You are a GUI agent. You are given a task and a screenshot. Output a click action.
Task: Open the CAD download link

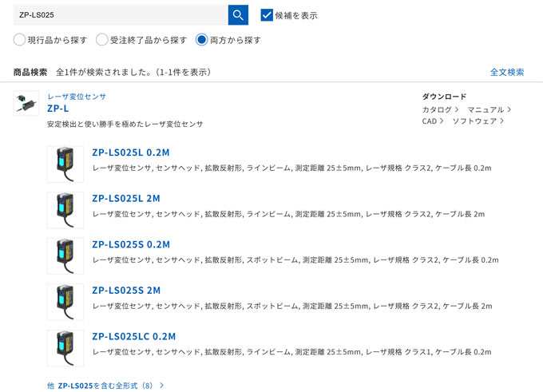432,121
